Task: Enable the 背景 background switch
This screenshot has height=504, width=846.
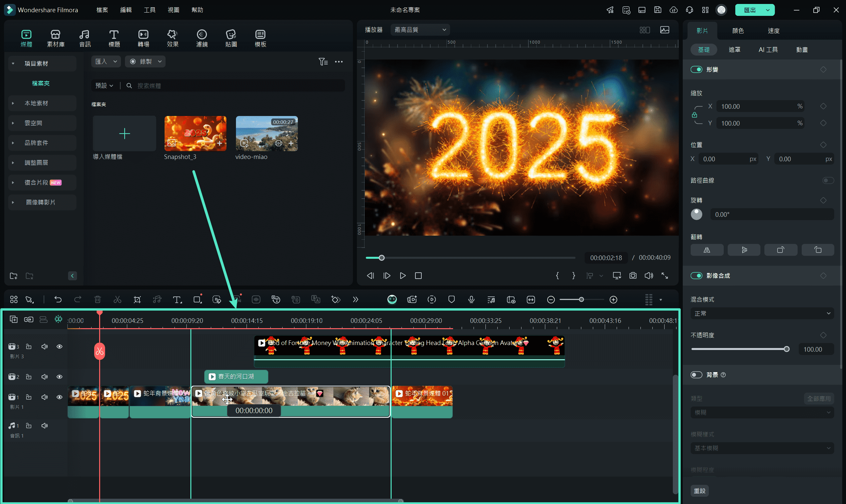Action: (696, 374)
